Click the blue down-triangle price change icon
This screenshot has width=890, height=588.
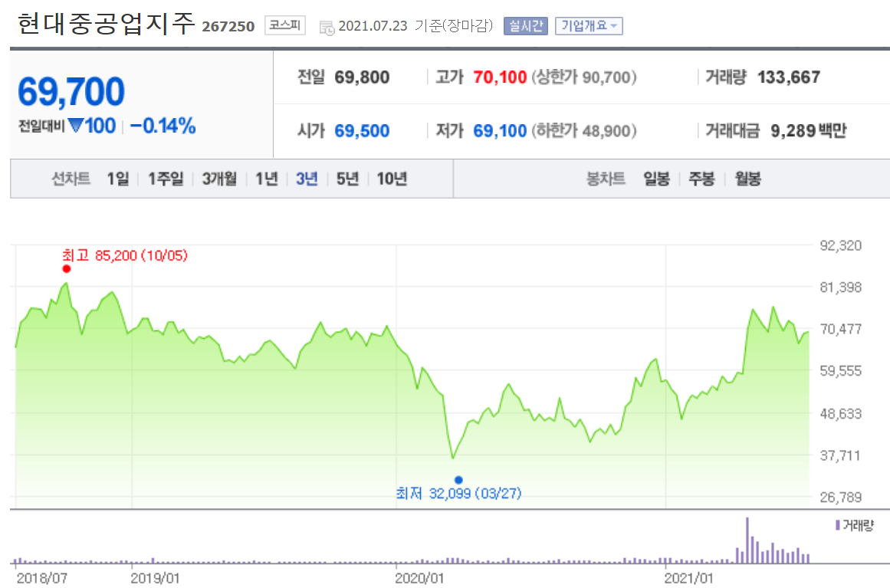pyautogui.click(x=75, y=125)
